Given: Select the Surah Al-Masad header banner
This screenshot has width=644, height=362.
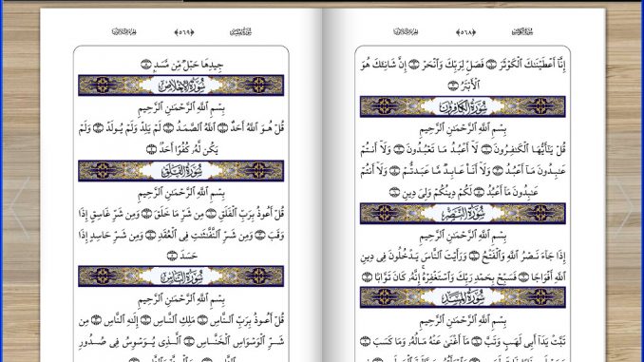Looking at the screenshot, I should coord(463,297).
